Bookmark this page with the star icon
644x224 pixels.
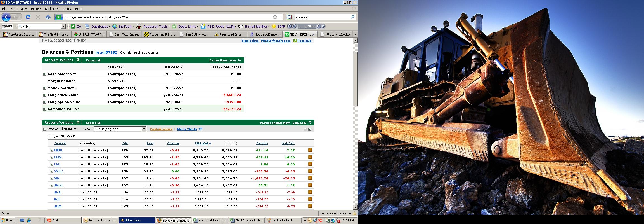(275, 17)
